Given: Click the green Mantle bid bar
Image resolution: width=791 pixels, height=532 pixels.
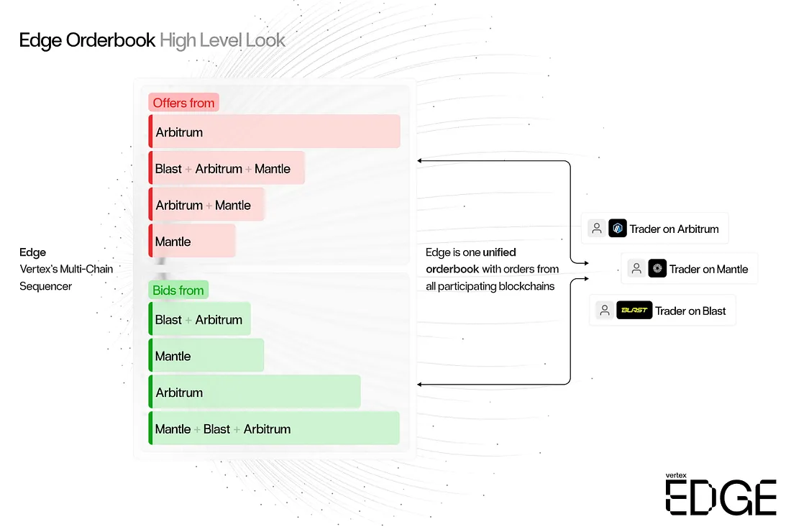Looking at the screenshot, I should pyautogui.click(x=206, y=356).
